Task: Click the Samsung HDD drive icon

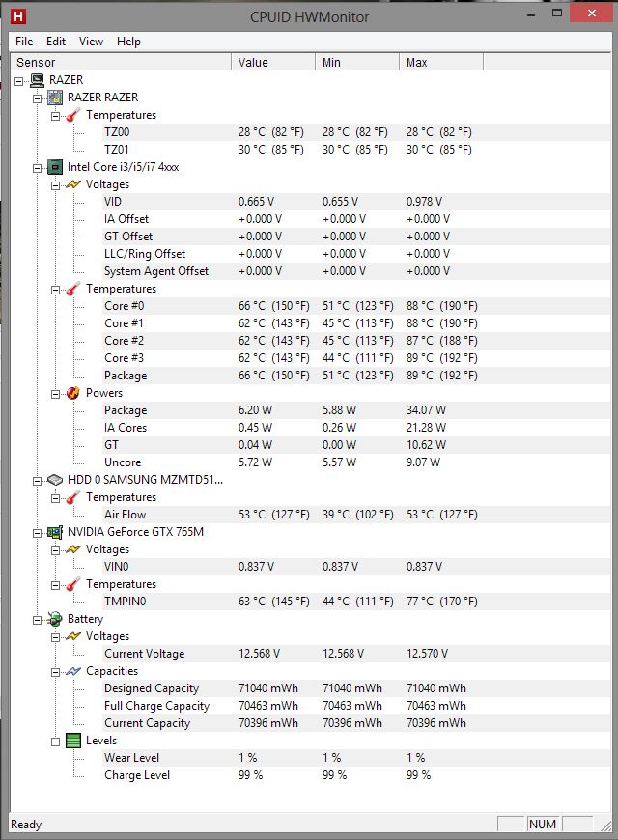Action: pos(55,480)
